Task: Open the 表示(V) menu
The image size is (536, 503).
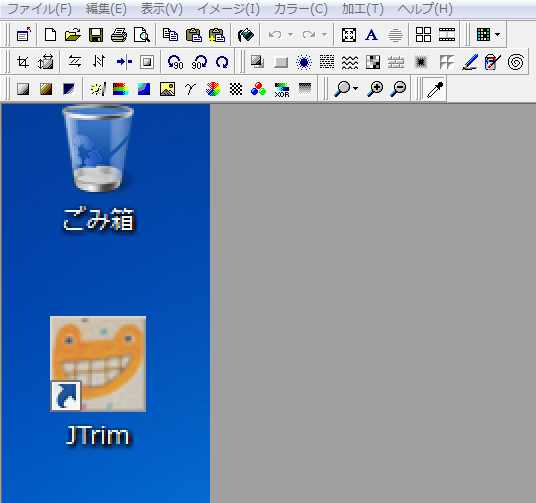Action: [162, 9]
